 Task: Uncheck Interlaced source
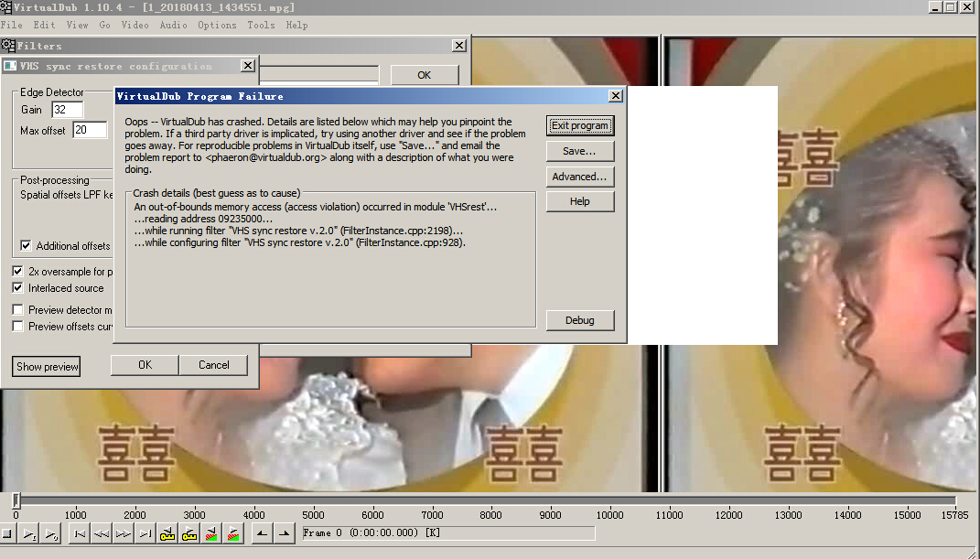(18, 288)
